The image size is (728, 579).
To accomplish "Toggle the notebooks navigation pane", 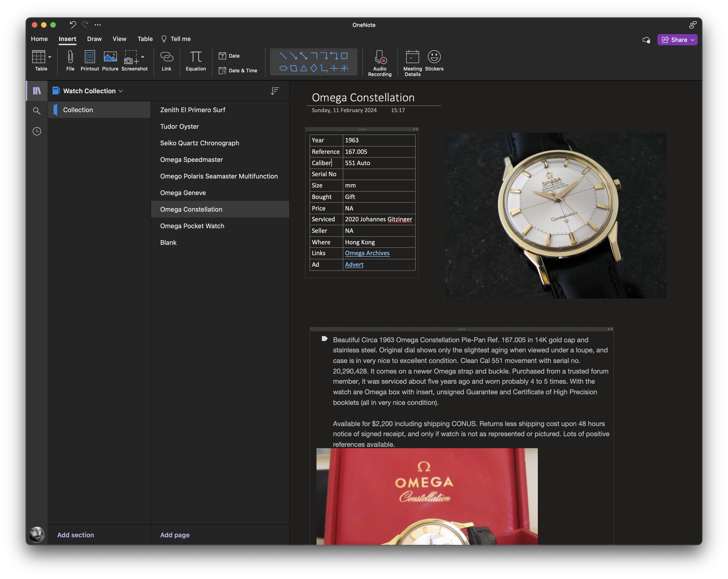I will [37, 91].
